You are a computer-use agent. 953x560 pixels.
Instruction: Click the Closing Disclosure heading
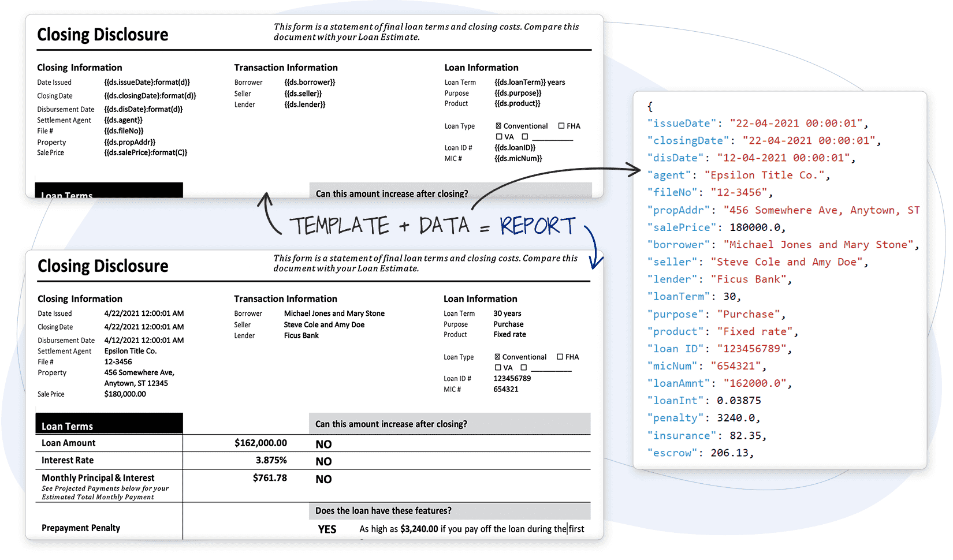click(x=103, y=266)
